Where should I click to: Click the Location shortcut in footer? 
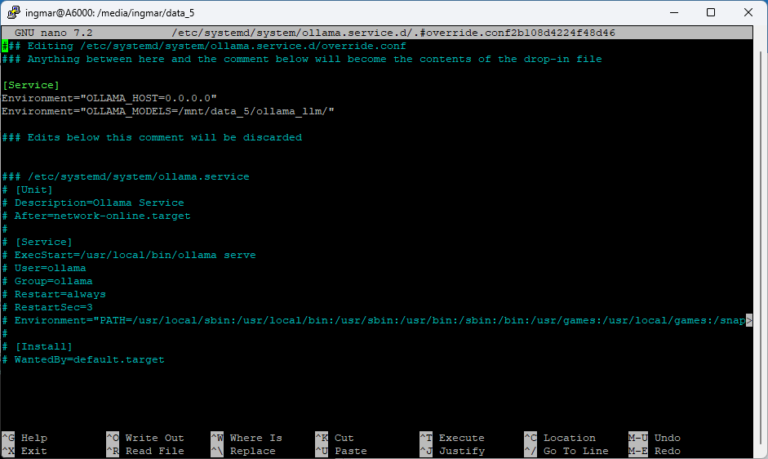[x=568, y=438]
